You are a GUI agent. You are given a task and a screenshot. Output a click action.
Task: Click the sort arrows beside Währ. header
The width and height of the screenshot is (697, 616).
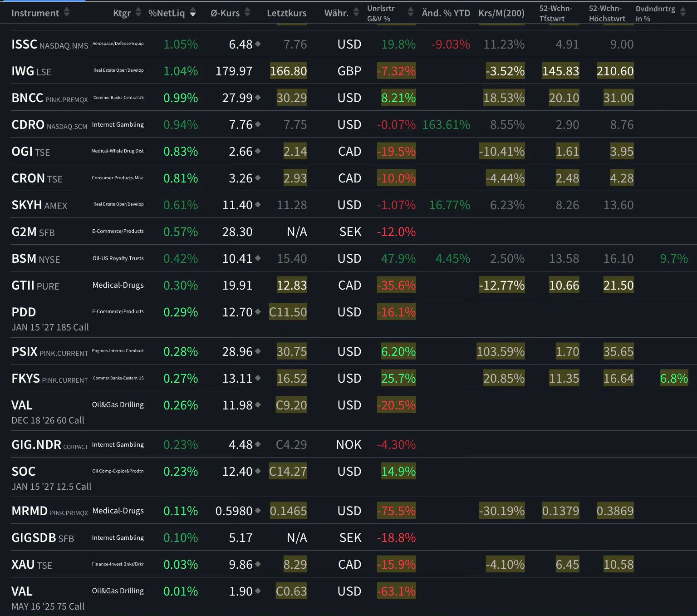(356, 13)
